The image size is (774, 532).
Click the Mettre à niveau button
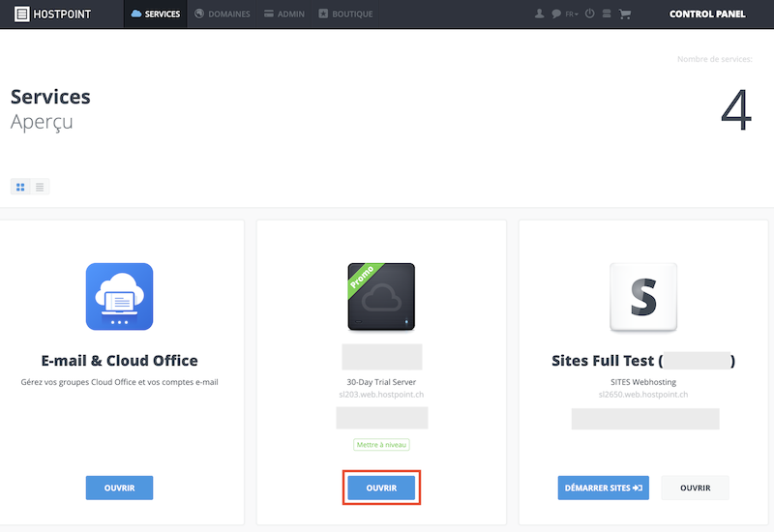point(381,445)
